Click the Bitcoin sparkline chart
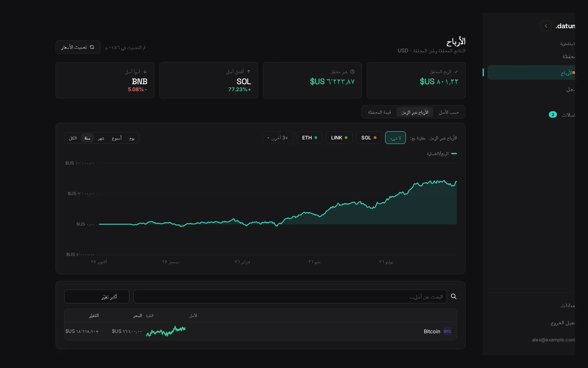 166,331
